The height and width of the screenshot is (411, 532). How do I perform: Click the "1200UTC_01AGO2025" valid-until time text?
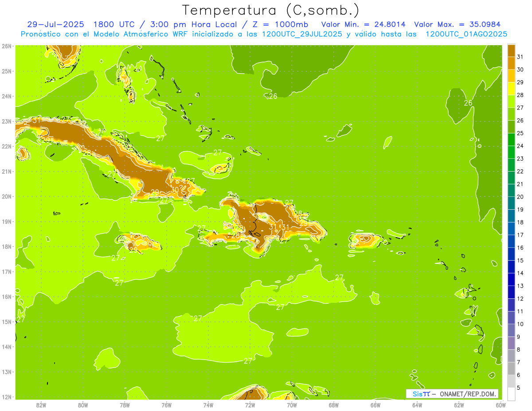tap(466, 34)
